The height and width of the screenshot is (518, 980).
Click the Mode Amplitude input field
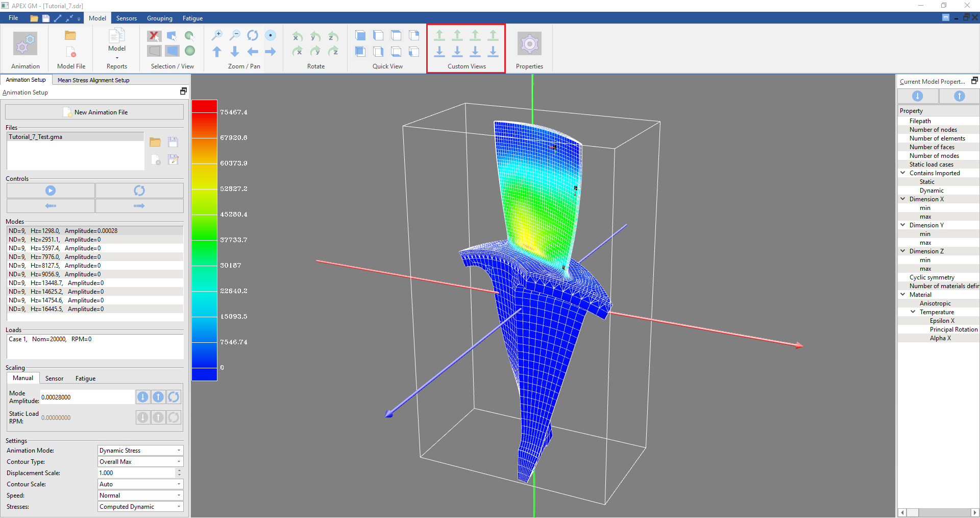coord(87,397)
